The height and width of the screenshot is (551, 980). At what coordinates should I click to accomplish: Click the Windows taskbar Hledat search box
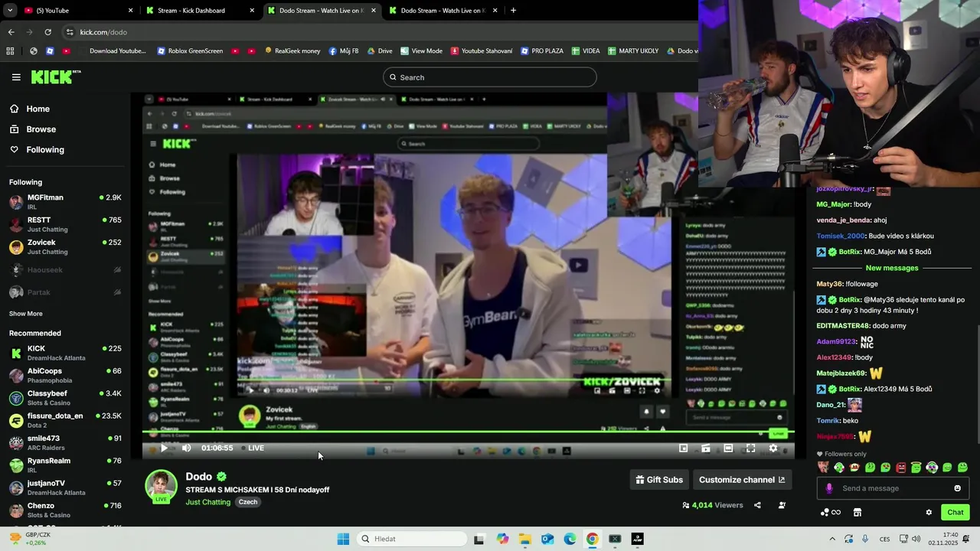[413, 539]
